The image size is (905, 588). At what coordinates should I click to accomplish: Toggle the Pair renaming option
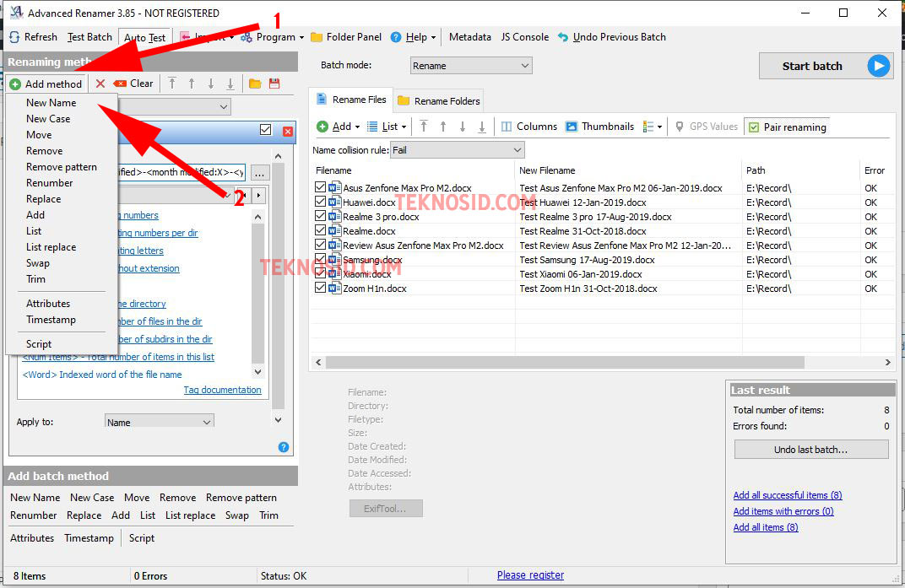click(x=788, y=127)
